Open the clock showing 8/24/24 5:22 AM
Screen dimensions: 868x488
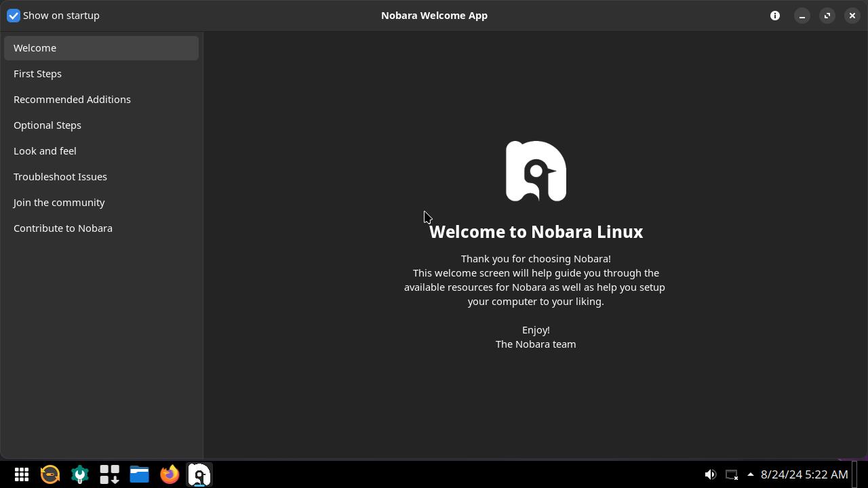tap(804, 474)
